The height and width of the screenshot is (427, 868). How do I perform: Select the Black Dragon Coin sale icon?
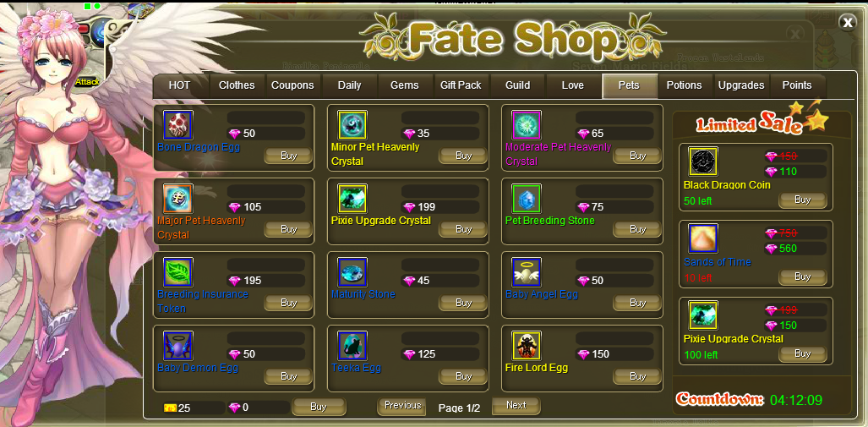coord(703,161)
